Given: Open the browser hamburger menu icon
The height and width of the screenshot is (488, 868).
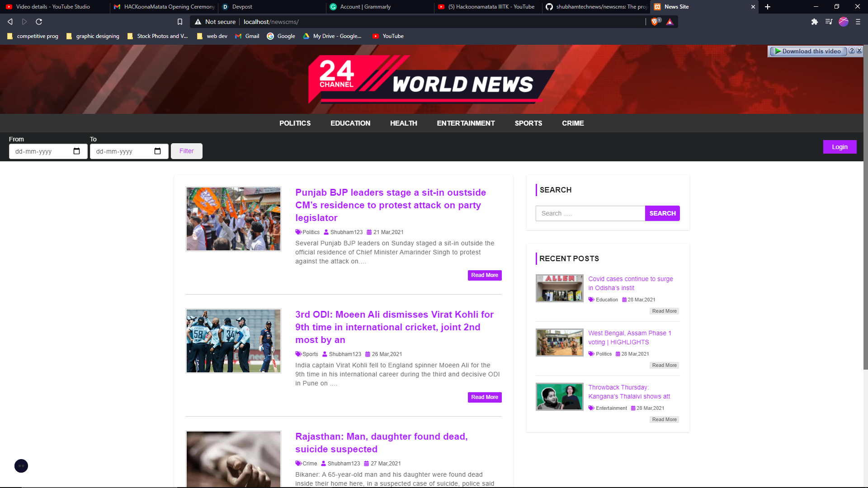Looking at the screenshot, I should tap(858, 22).
